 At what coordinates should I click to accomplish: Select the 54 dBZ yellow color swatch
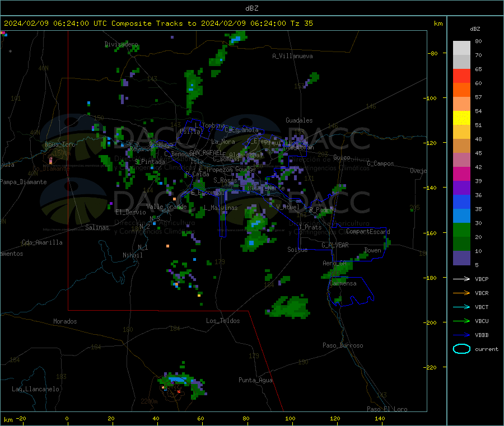pos(461,118)
